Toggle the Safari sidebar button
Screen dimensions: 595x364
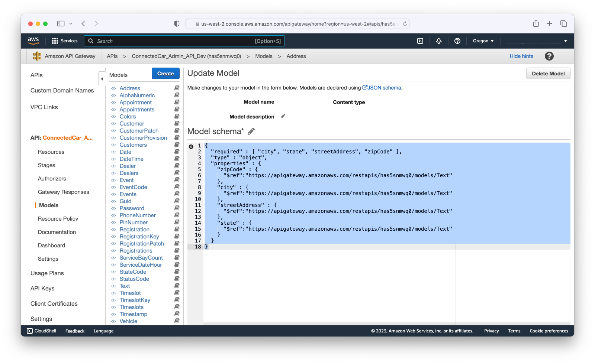(x=61, y=24)
